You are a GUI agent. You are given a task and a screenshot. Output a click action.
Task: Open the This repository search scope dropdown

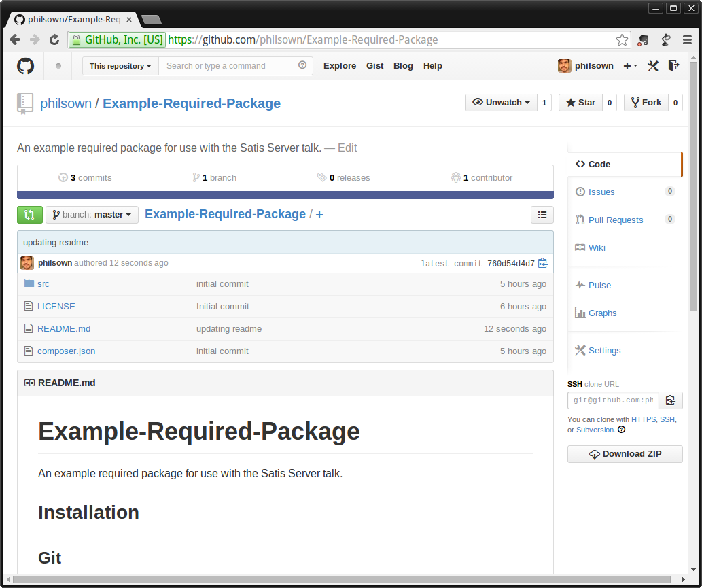tap(120, 66)
